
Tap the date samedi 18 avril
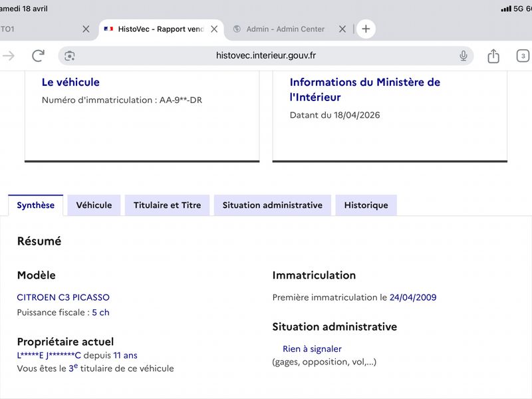[24, 9]
